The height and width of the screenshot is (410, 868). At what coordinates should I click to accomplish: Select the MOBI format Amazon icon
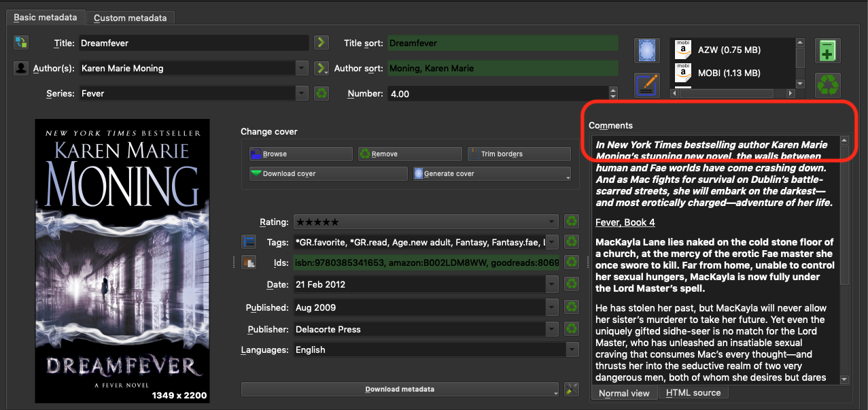click(683, 73)
